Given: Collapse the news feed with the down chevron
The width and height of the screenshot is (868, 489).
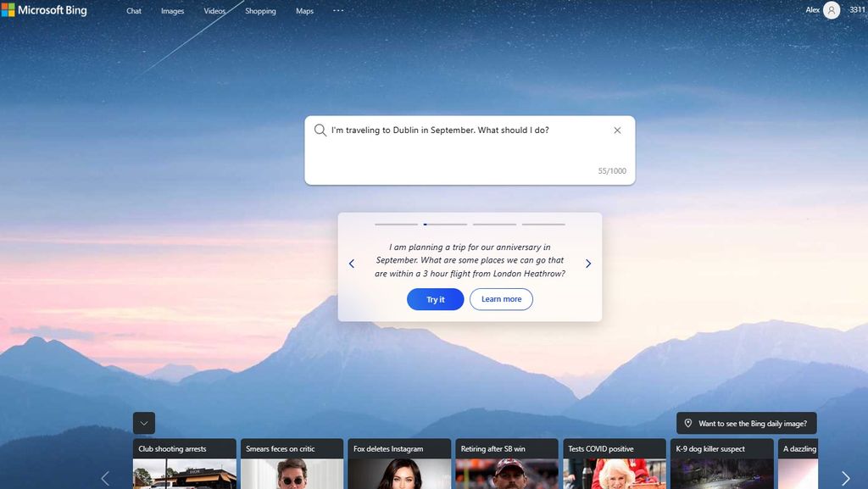Looking at the screenshot, I should pos(143,422).
